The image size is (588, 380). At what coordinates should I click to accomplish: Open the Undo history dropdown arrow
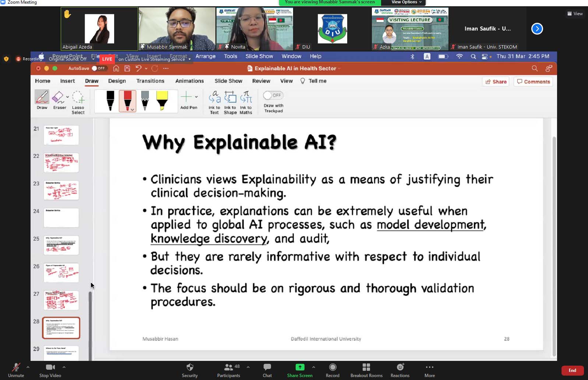(x=146, y=68)
